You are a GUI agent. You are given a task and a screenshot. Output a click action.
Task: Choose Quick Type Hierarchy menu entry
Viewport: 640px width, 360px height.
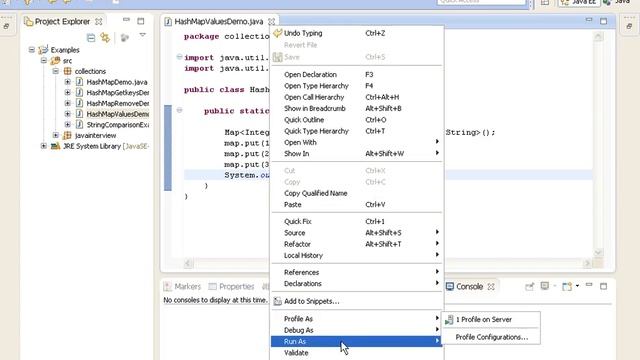tap(357, 131)
